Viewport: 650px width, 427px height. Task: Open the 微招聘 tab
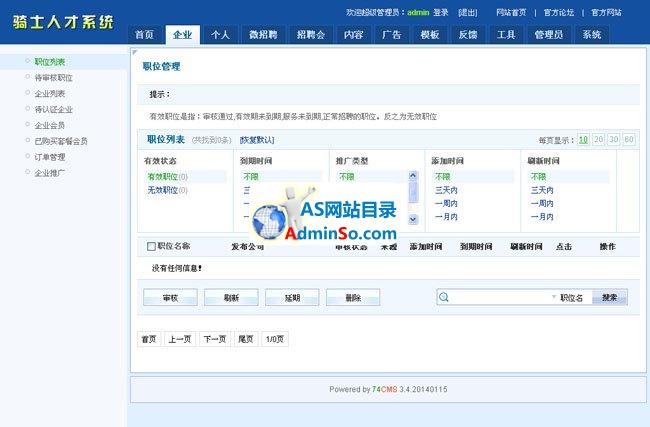(263, 34)
